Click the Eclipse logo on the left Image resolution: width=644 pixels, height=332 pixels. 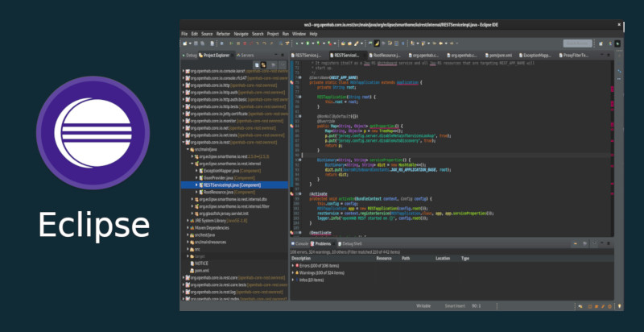[93, 132]
